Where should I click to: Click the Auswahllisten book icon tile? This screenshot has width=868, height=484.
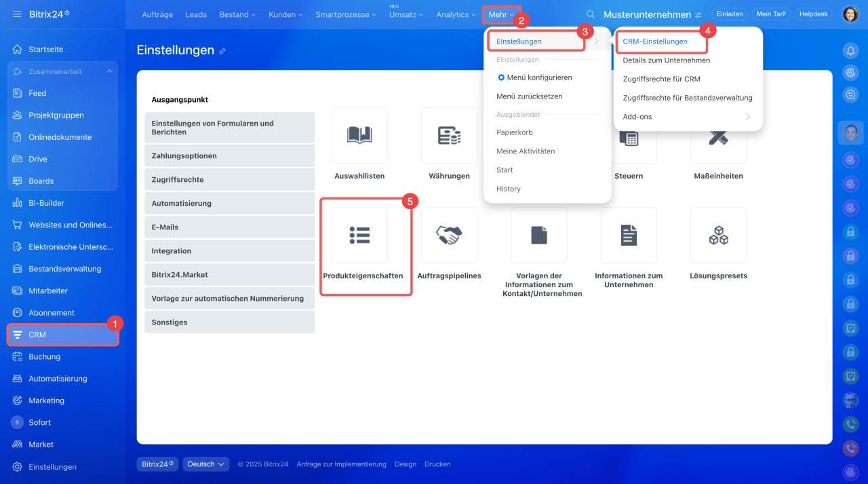tap(359, 136)
